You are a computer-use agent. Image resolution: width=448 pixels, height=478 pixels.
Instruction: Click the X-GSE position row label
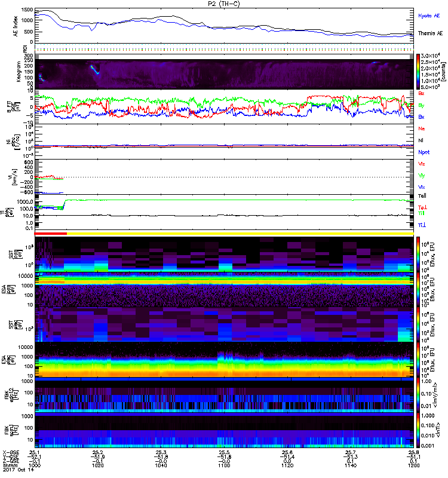[x=11, y=452]
